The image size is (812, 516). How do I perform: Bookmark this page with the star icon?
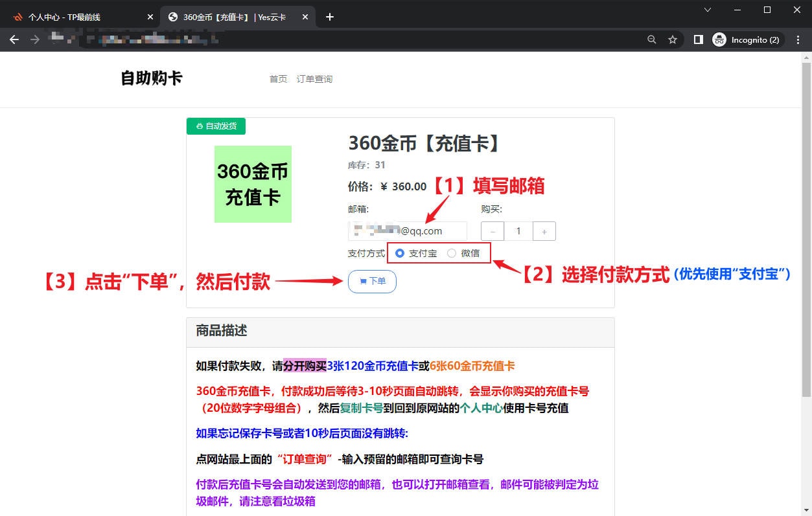click(x=673, y=39)
